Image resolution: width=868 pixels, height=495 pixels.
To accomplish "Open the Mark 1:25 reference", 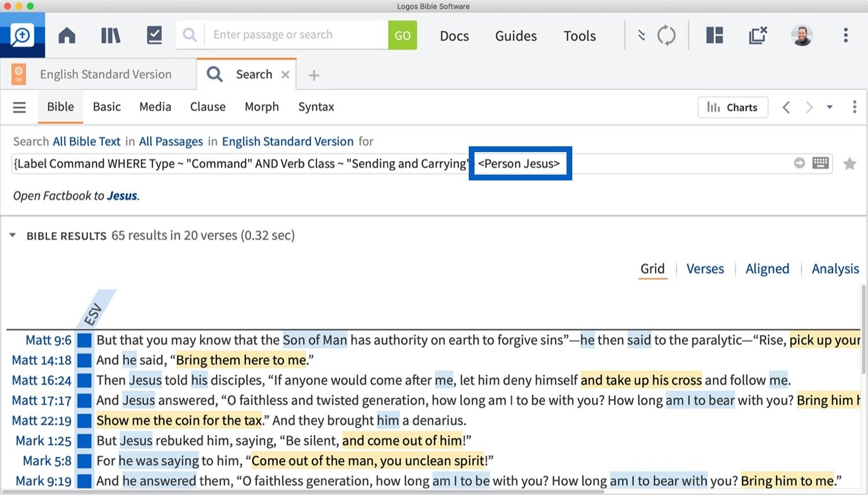I will (43, 441).
